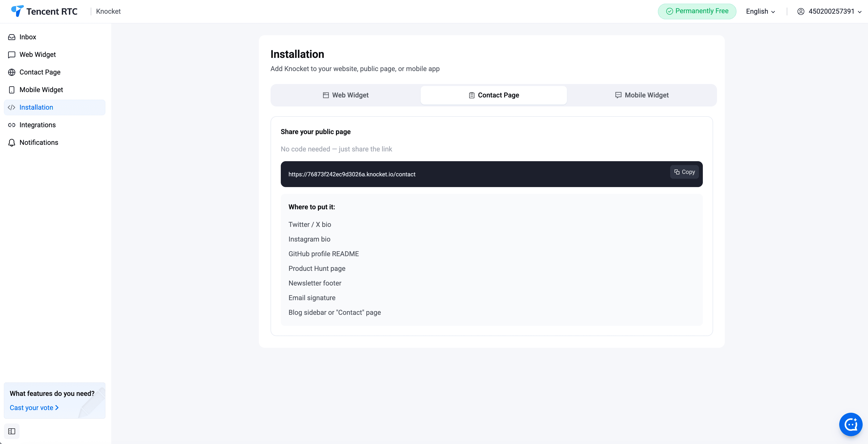Click the Notifications bell icon
This screenshot has width=868, height=444.
tap(12, 142)
